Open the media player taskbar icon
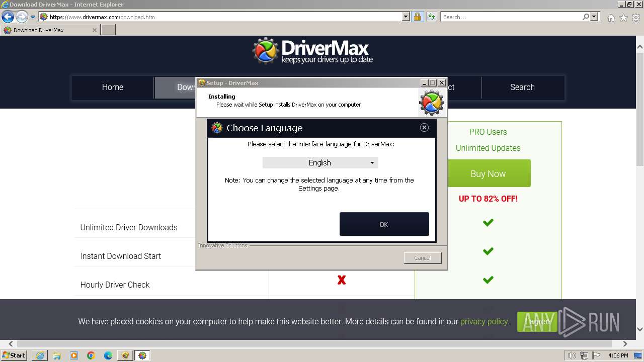This screenshot has width=644, height=362. [x=74, y=355]
